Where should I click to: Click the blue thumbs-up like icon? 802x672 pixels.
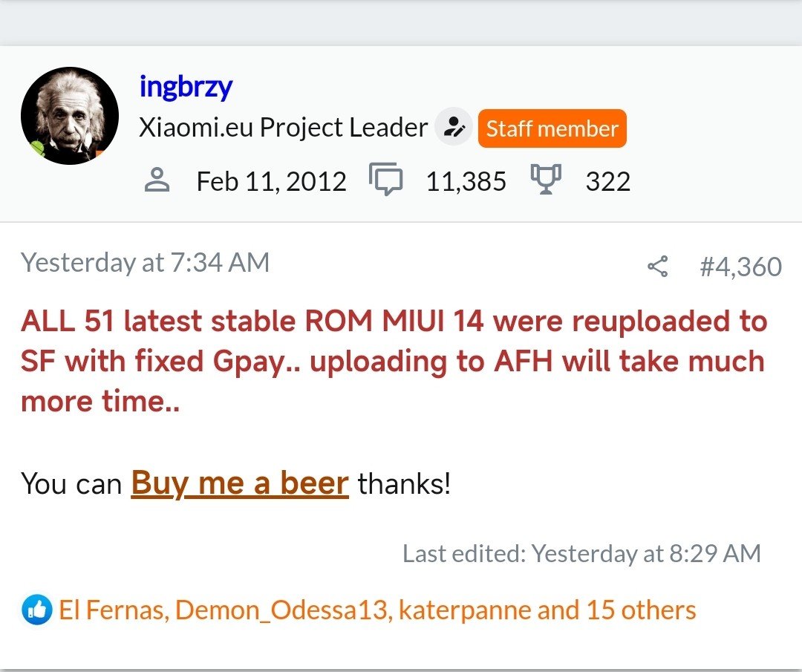click(36, 610)
